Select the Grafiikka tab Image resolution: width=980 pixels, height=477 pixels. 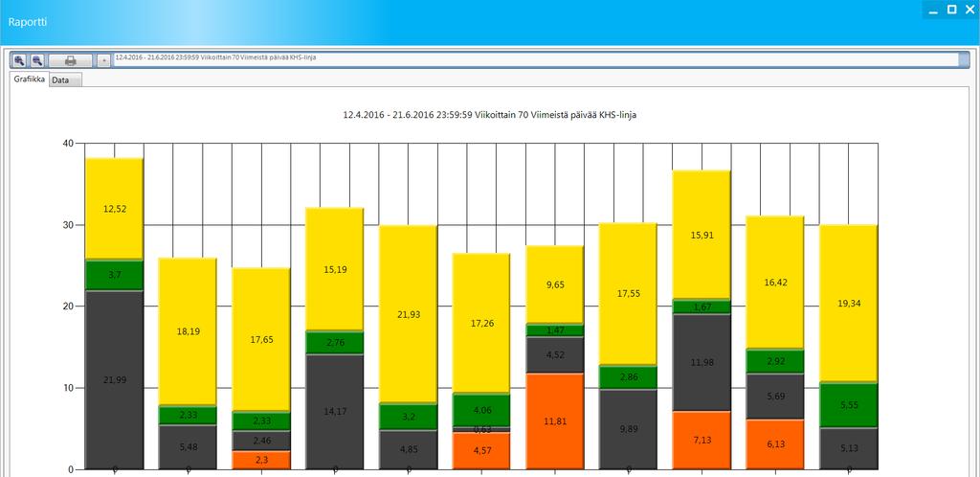click(29, 79)
